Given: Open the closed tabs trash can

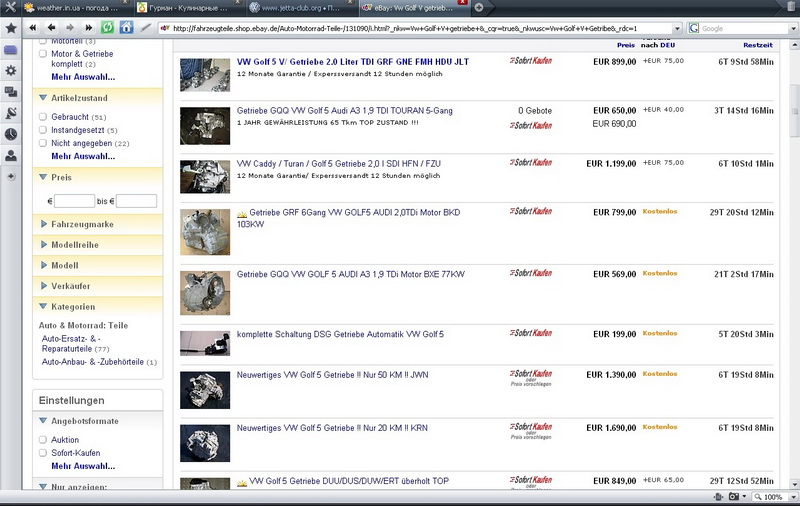Looking at the screenshot, I should point(791,7).
